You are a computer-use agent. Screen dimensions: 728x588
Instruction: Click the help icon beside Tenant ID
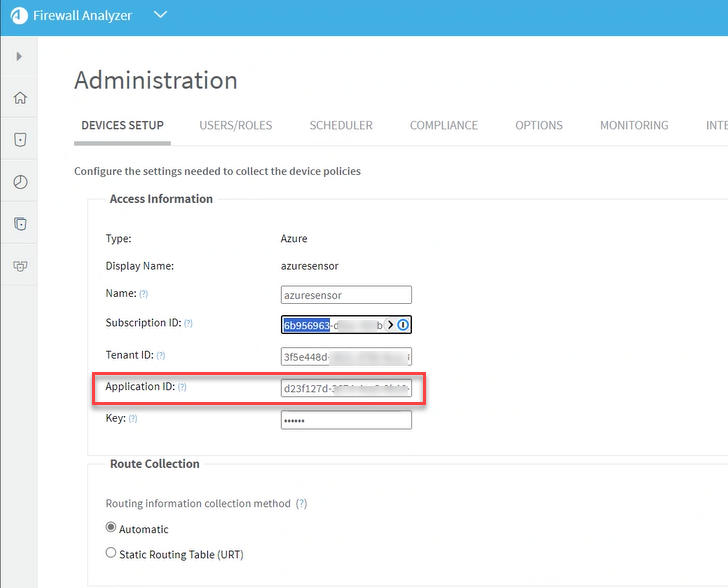(160, 355)
